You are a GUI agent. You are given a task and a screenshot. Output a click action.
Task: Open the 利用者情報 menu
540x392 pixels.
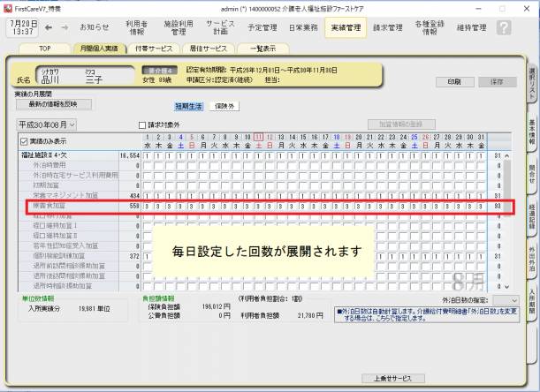point(136,28)
